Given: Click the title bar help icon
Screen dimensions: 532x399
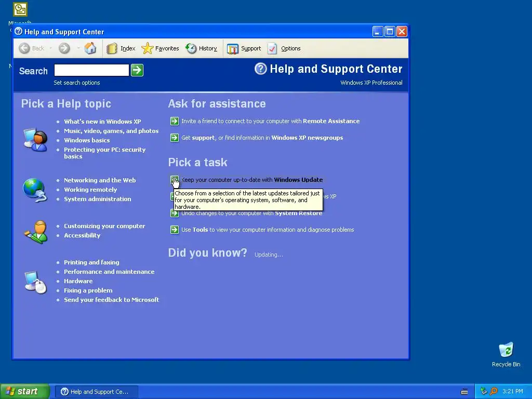Looking at the screenshot, I should [x=19, y=32].
